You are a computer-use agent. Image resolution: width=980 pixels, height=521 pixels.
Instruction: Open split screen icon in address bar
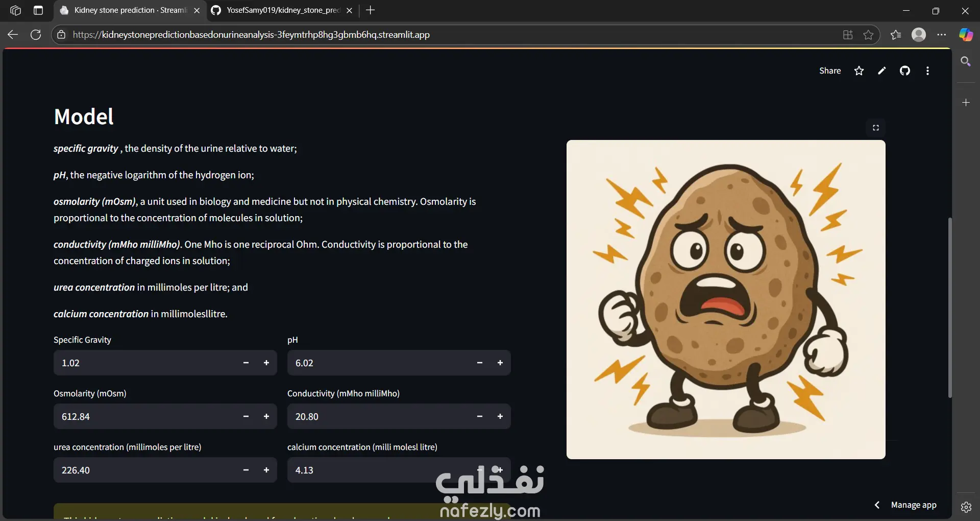(848, 35)
